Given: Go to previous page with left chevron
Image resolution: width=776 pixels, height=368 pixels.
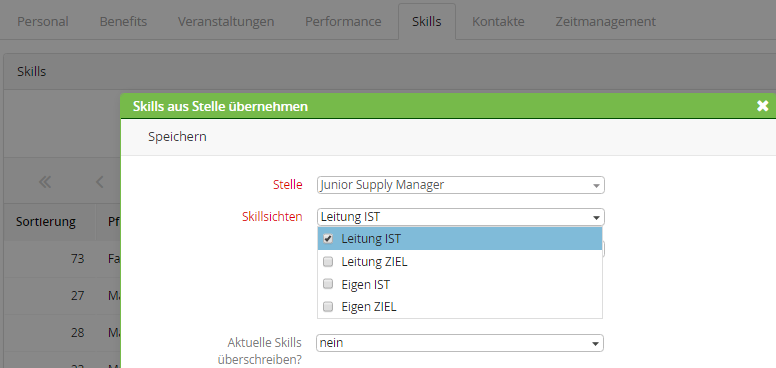Looking at the screenshot, I should click(x=99, y=183).
